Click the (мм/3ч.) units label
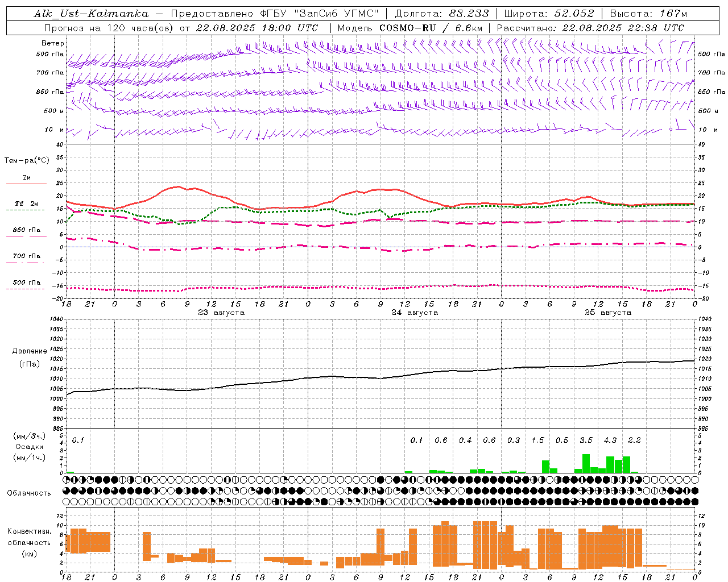 pyautogui.click(x=29, y=436)
